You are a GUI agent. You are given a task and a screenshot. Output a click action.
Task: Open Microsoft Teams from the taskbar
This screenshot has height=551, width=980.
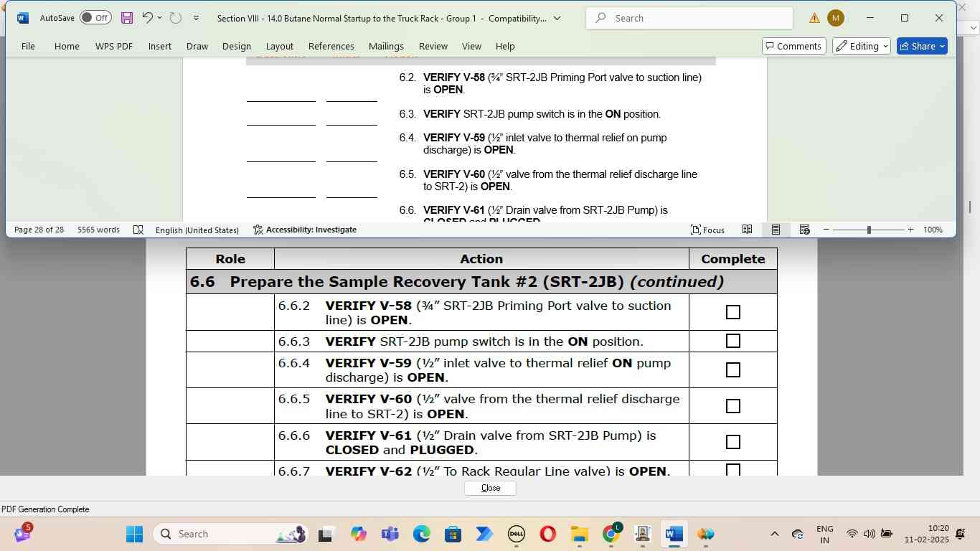point(390,534)
